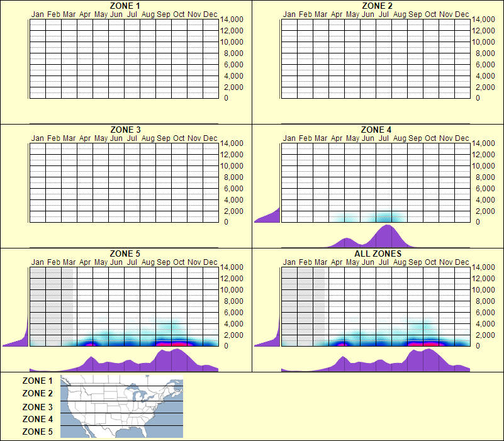This screenshot has width=504, height=441.
Task: Select the Jul month label in ZONE 4
Action: pos(385,137)
